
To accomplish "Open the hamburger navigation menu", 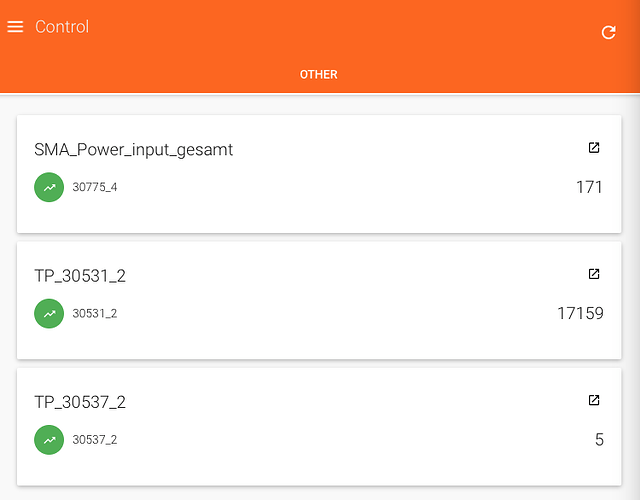I will coord(15,27).
